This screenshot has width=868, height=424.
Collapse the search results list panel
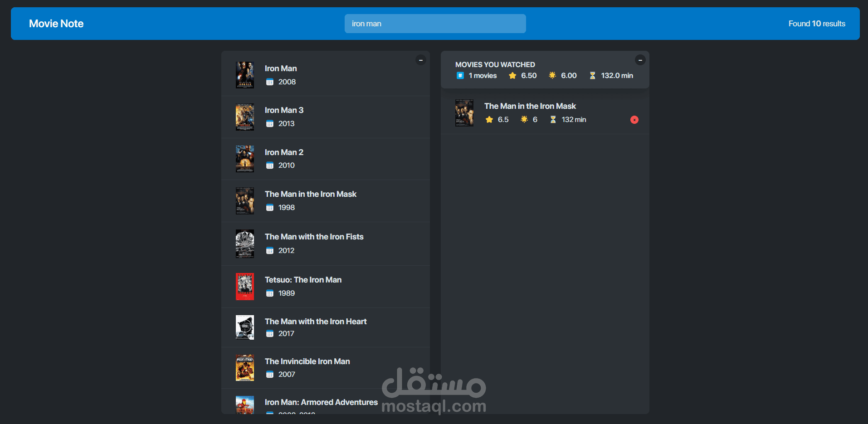tap(421, 60)
